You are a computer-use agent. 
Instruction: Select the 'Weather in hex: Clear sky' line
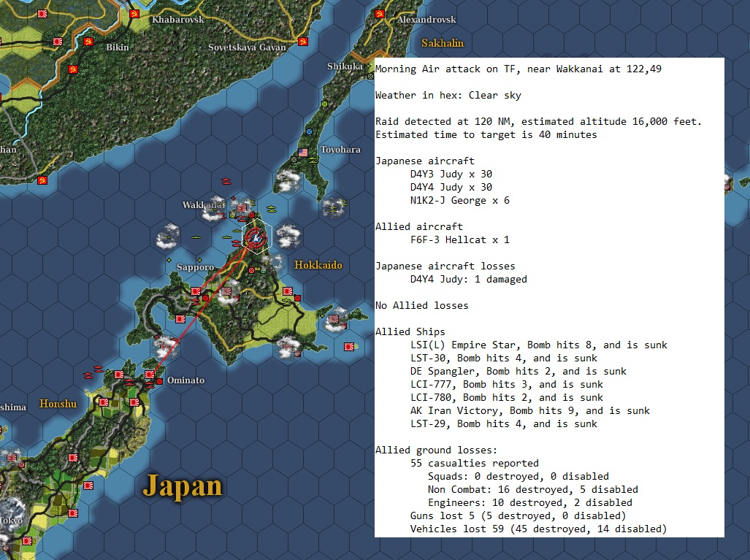tap(448, 95)
